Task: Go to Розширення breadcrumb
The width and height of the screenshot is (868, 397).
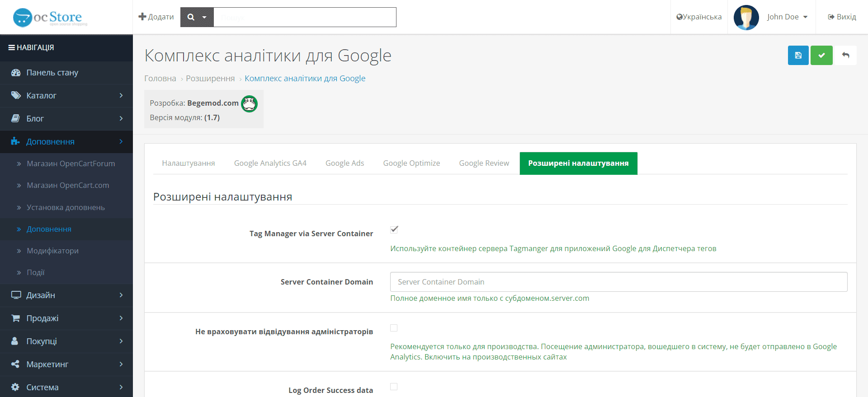Action: [x=210, y=78]
